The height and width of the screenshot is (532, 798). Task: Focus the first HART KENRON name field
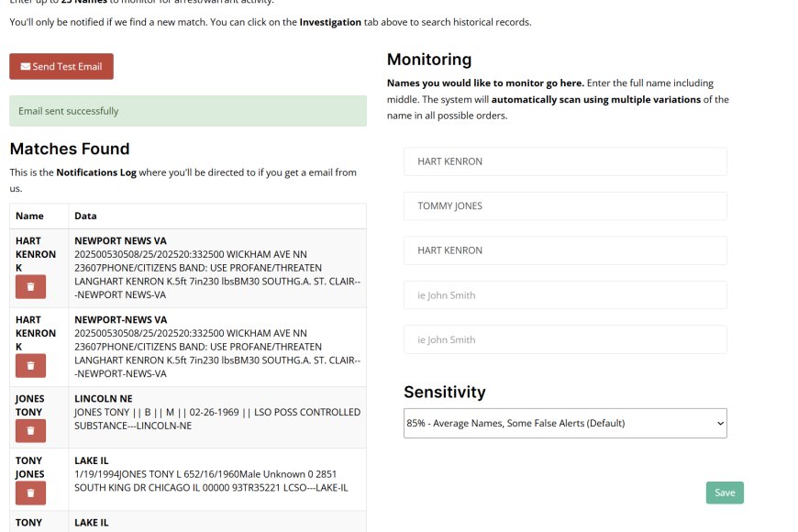tap(565, 161)
